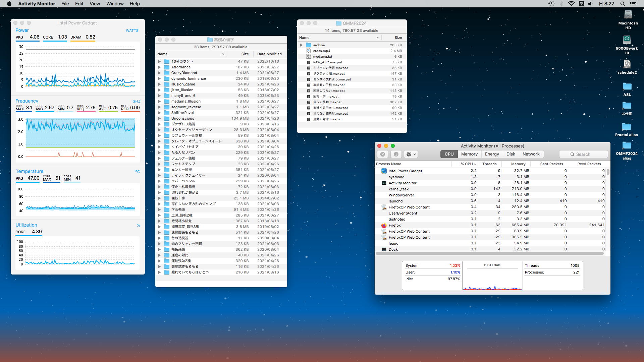Click the horizontal scrollbar below the process list
Screen dimensions: 644x362
pos(490,253)
